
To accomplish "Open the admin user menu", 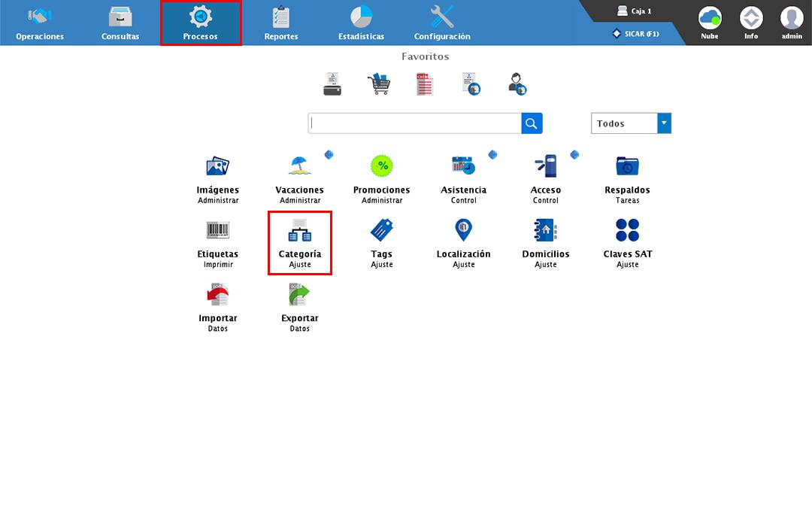I will tap(791, 23).
